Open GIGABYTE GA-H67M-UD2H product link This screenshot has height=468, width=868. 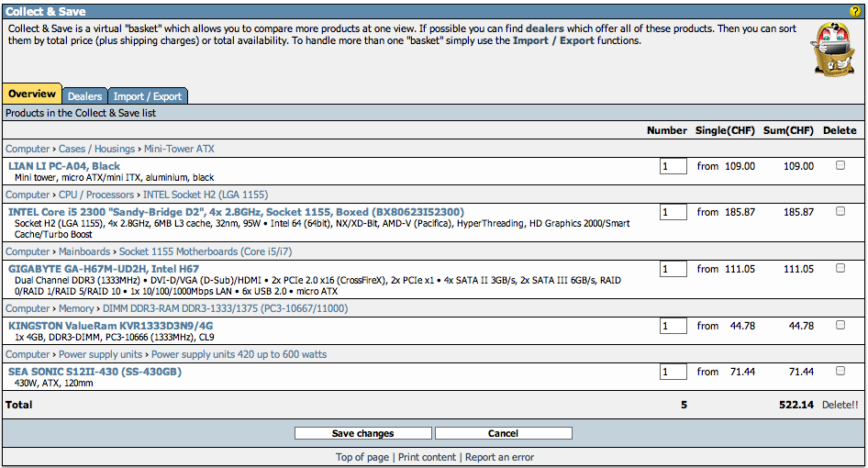[104, 269]
